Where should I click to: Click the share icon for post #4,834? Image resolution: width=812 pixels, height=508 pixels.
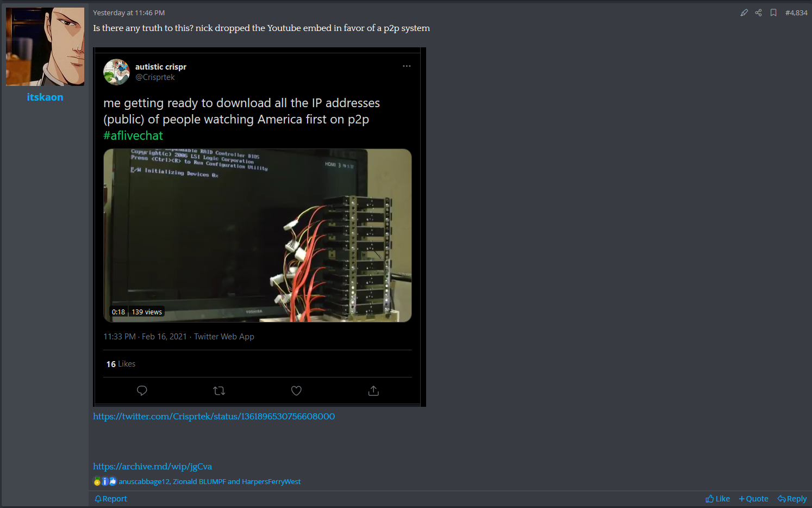click(x=758, y=13)
